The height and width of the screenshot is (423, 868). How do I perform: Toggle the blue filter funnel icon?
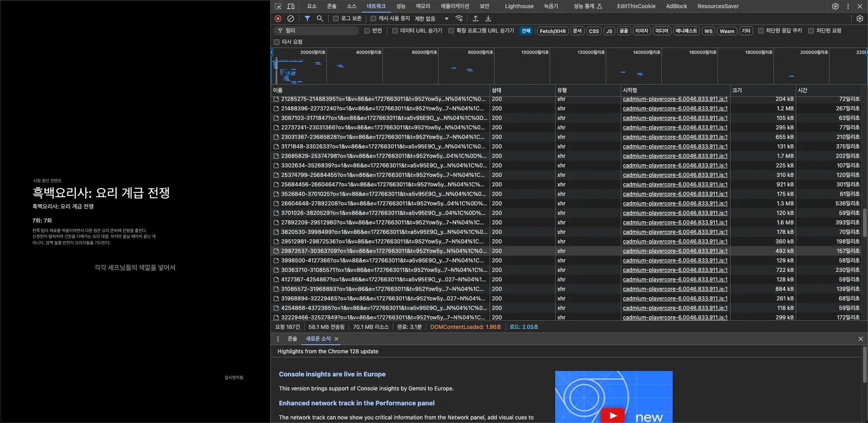click(307, 19)
